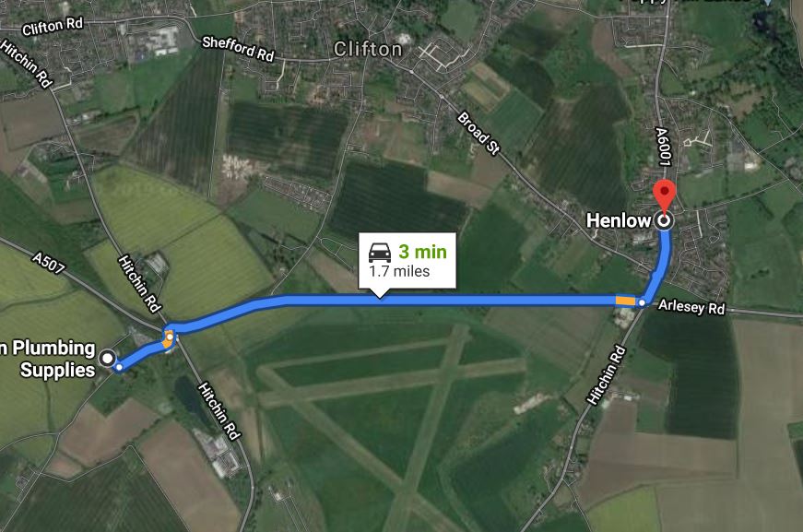This screenshot has height=532, width=803.
Task: Click the Clifton Rd road label
Action: pyautogui.click(x=53, y=27)
